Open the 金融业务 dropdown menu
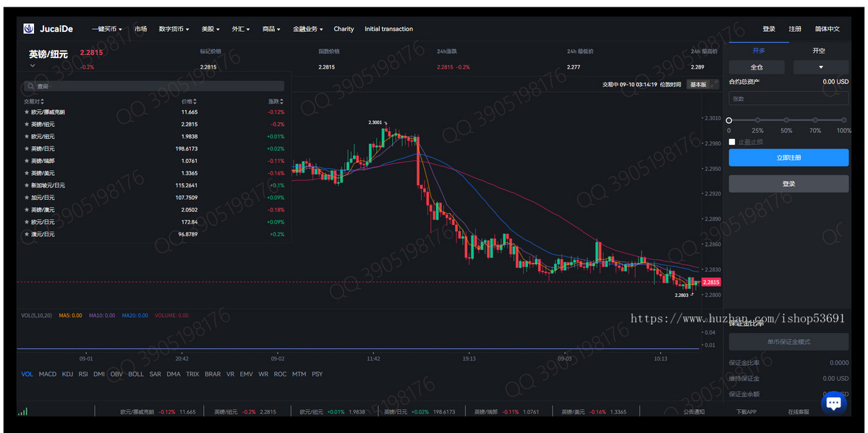The width and height of the screenshot is (868, 433). (308, 29)
